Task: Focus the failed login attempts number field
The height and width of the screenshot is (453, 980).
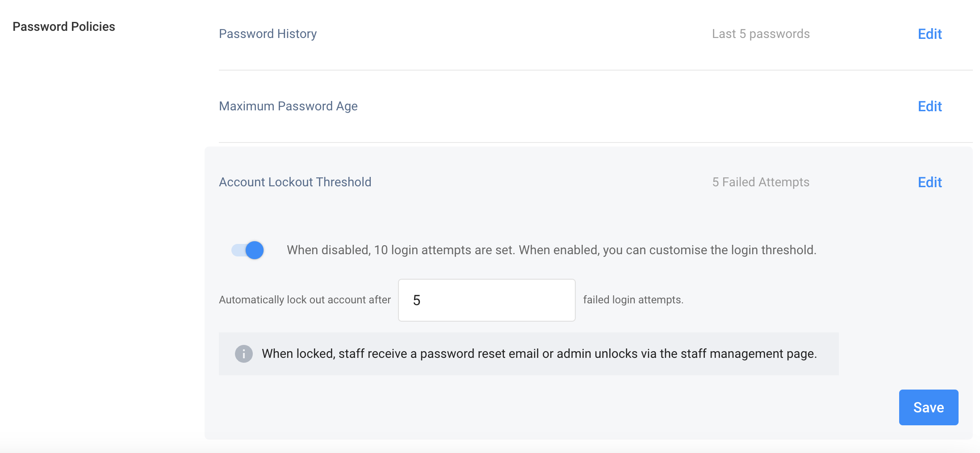Action: click(x=486, y=300)
